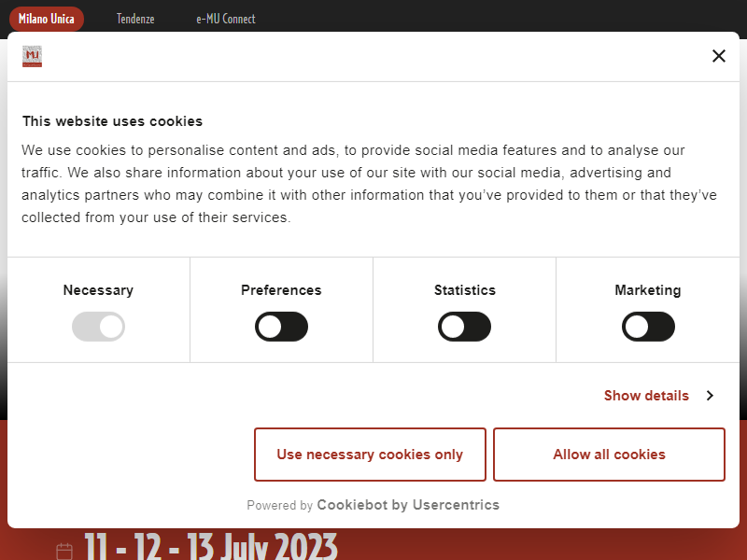Click the Marketing category label
The height and width of the screenshot is (560, 747).
tap(648, 290)
